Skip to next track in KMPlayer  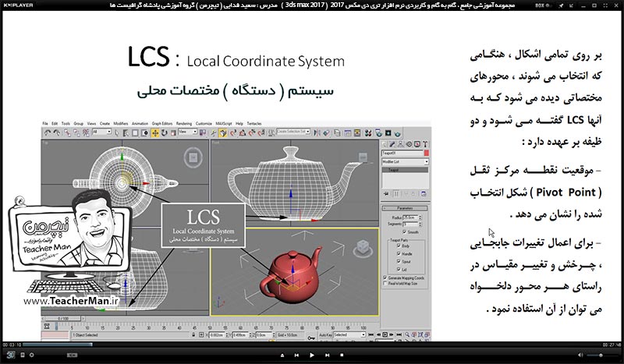coord(327,355)
